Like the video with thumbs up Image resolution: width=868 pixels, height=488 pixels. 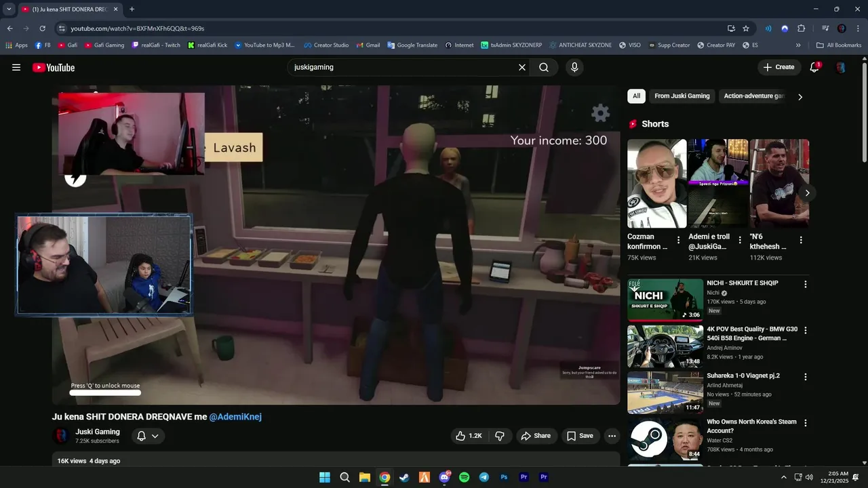point(468,436)
